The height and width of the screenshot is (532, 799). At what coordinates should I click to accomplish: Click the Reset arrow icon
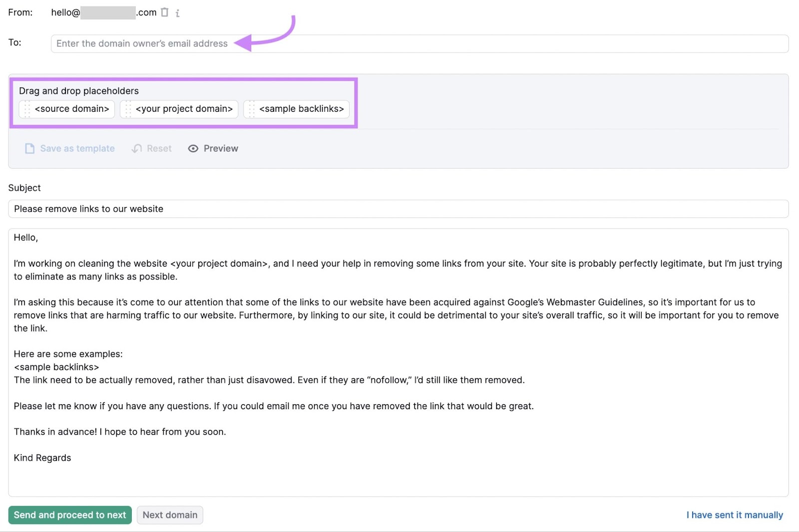pyautogui.click(x=137, y=149)
